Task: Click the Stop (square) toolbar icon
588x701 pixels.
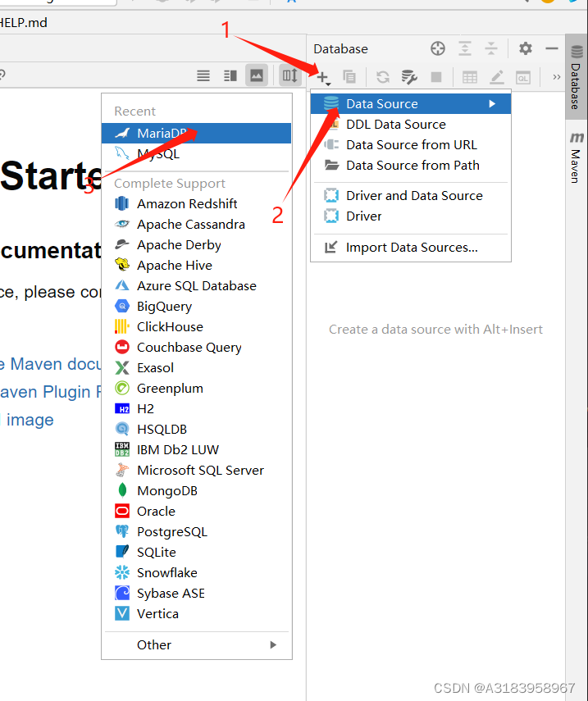Action: click(x=436, y=77)
